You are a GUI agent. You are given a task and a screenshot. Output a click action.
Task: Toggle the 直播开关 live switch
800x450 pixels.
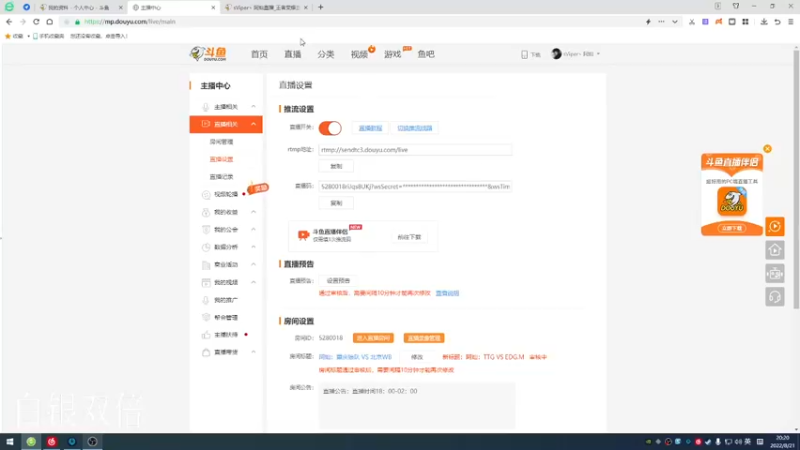tap(330, 128)
